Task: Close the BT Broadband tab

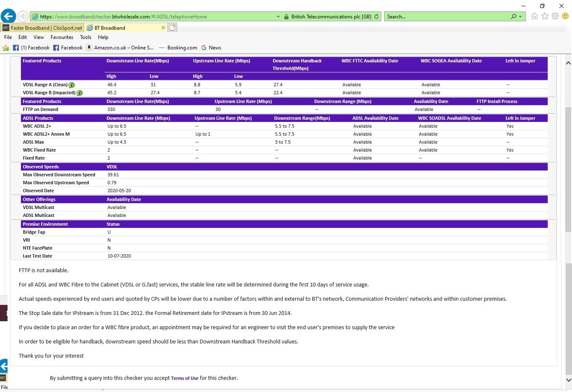Action: coord(163,28)
